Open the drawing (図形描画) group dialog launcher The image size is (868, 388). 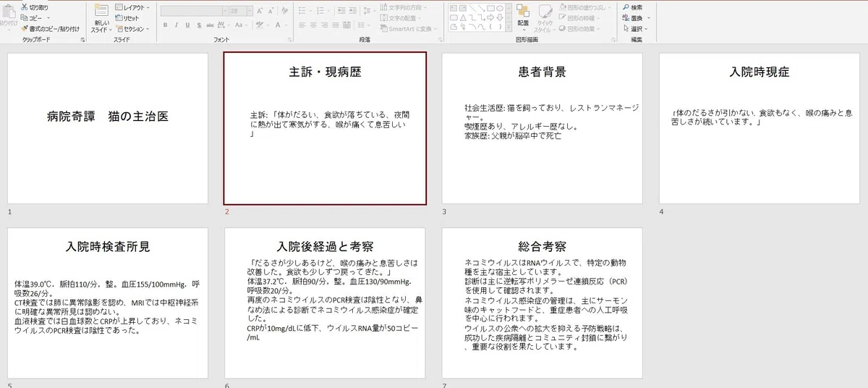[x=613, y=40]
